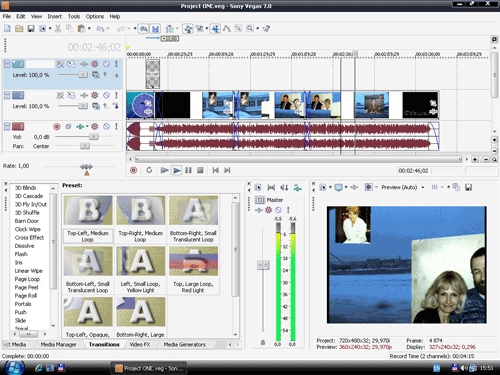Click the Dim output icon in mixer
The width and height of the screenshot is (500, 375).
[284, 188]
